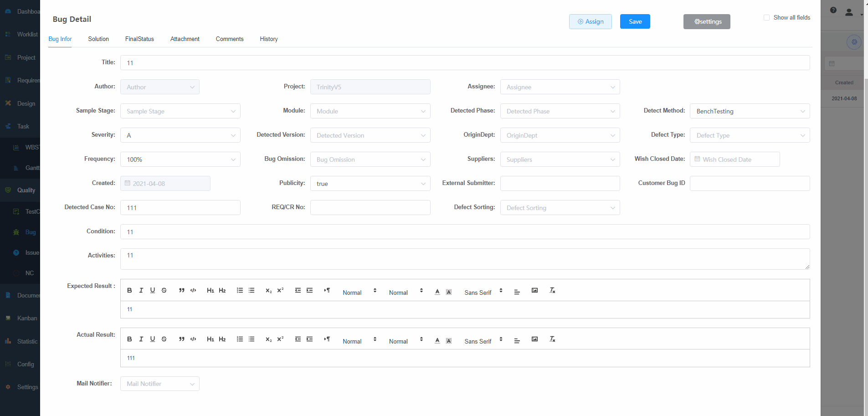The height and width of the screenshot is (416, 868).
Task: Clear formatting in the Expected Result editor
Action: point(552,290)
